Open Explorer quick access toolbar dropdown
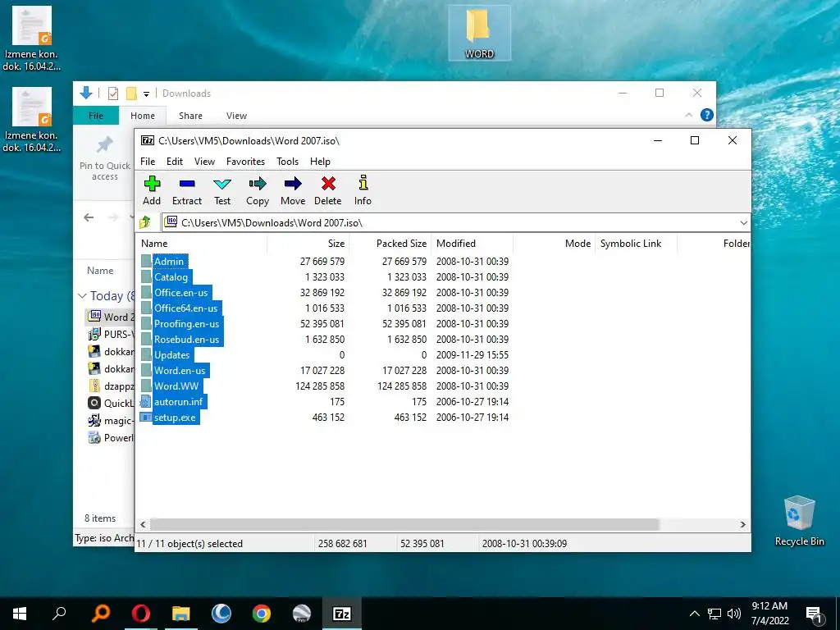 click(x=146, y=94)
